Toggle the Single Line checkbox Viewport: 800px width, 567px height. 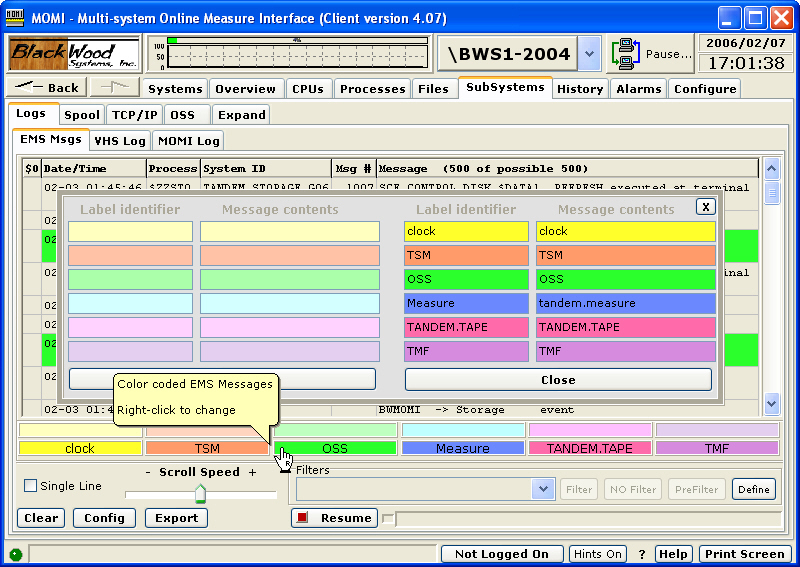pos(30,486)
